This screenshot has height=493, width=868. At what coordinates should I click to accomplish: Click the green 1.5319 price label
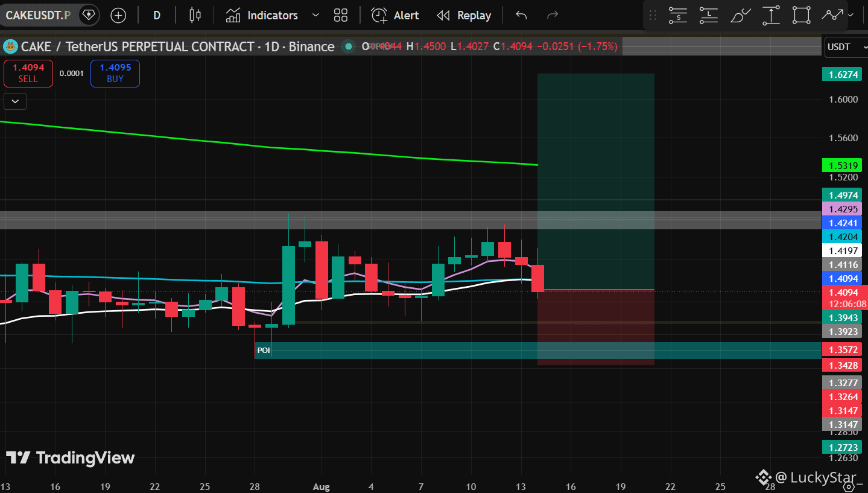point(841,165)
